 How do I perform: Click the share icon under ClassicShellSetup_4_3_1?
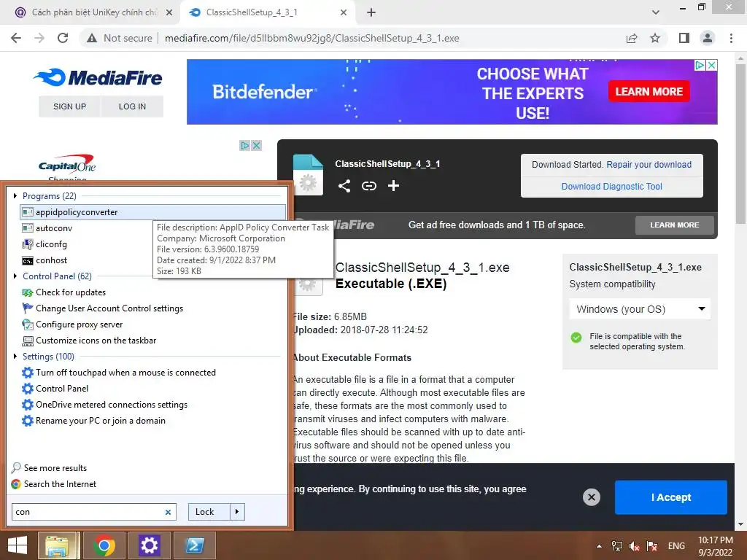point(344,186)
